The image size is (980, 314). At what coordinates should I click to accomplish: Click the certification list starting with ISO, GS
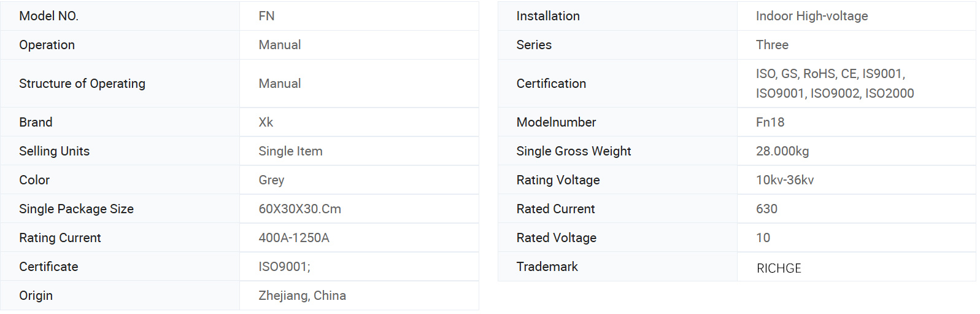(835, 84)
